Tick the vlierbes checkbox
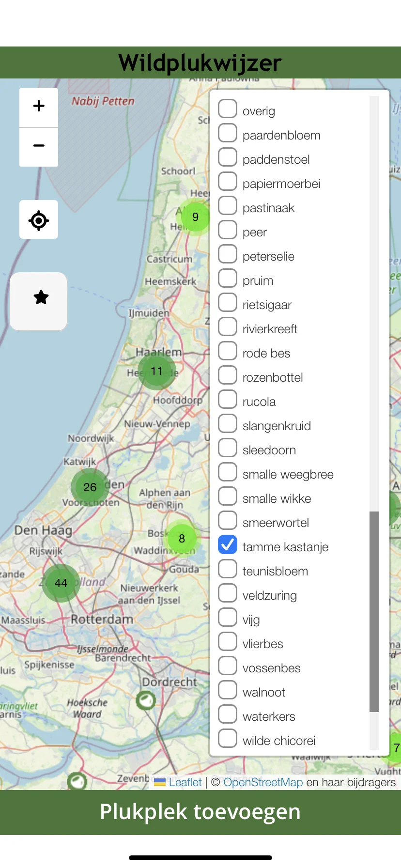 (228, 642)
